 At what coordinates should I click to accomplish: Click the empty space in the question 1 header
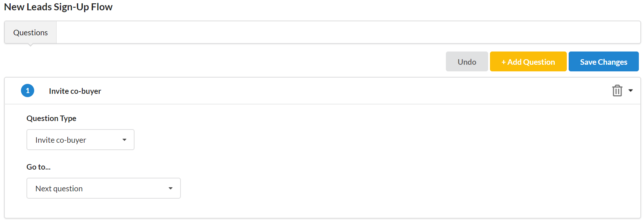[331, 91]
